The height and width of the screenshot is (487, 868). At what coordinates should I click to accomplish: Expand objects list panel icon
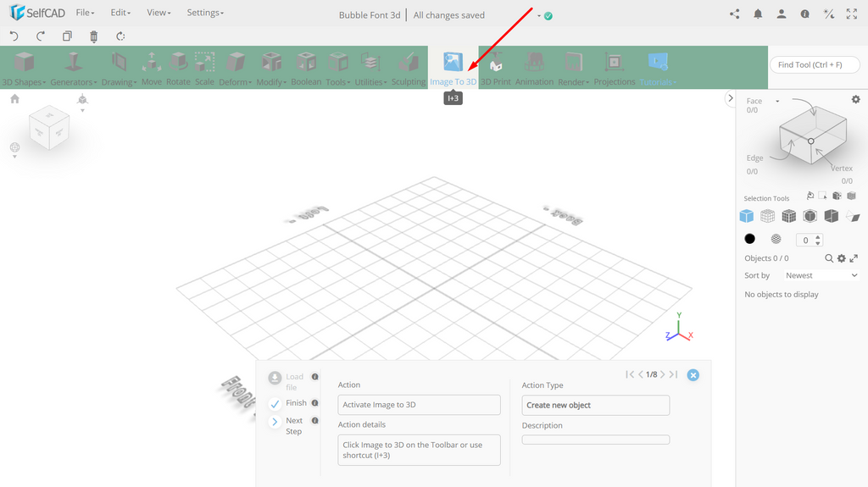coord(854,258)
